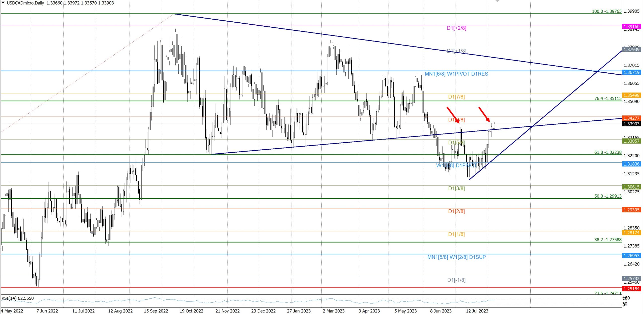The height and width of the screenshot is (314, 644).
Task: Click the D1[7/8] orange level label
Action: click(456, 97)
